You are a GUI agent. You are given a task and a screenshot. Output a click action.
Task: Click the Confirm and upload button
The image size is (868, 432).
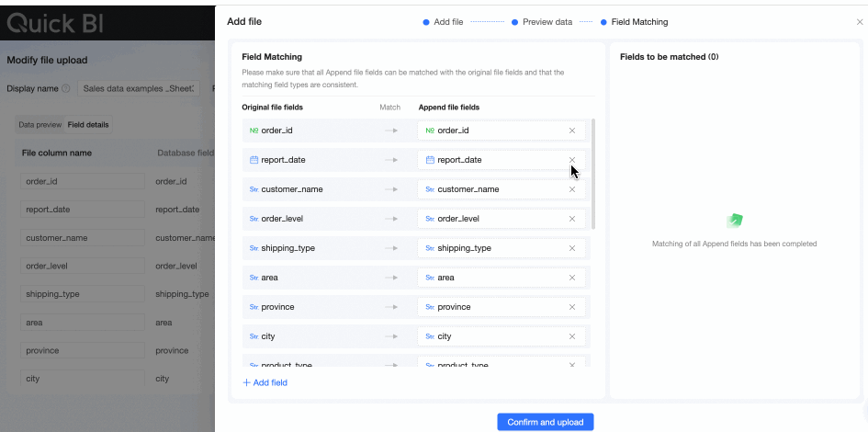tap(546, 422)
